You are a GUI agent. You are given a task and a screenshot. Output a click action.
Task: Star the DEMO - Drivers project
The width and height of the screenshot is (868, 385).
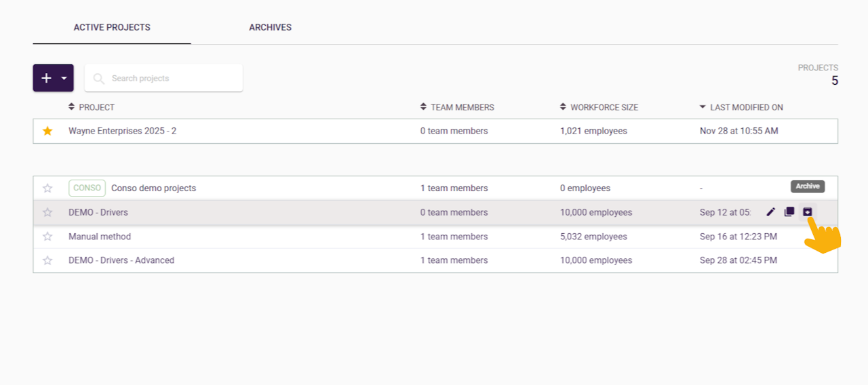(x=47, y=213)
